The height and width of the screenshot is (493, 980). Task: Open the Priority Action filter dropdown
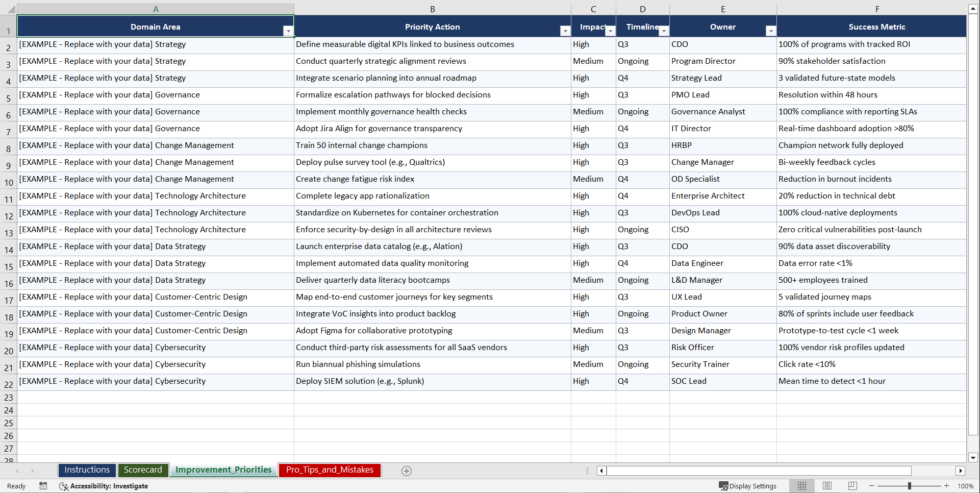pos(565,31)
